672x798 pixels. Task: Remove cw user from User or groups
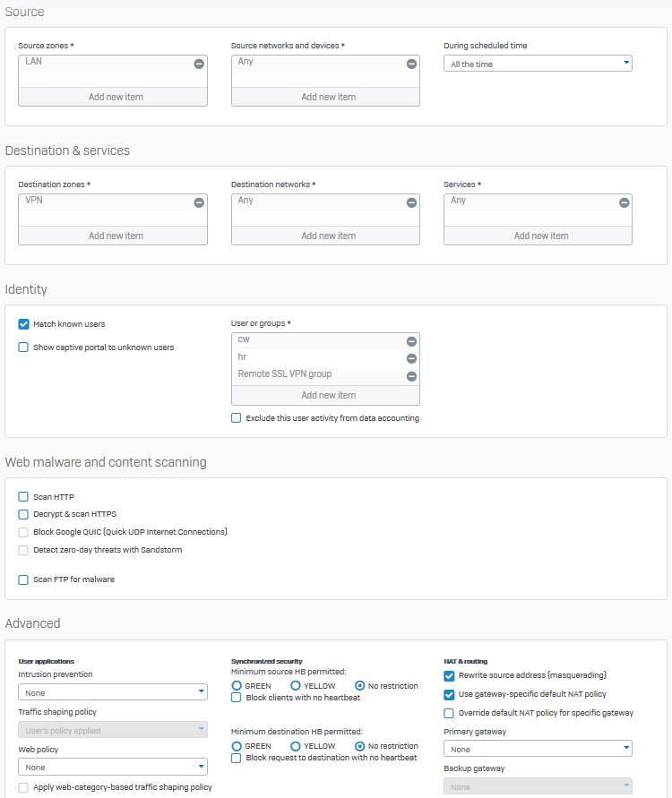coord(411,341)
